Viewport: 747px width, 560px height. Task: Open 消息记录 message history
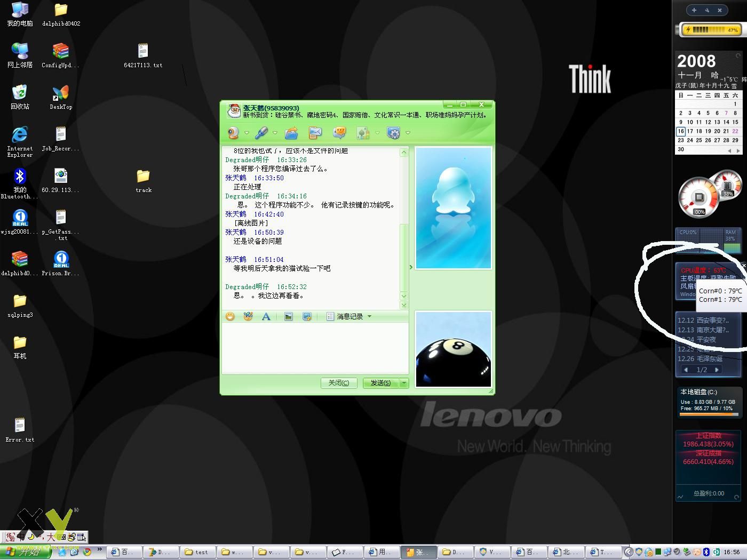click(345, 316)
